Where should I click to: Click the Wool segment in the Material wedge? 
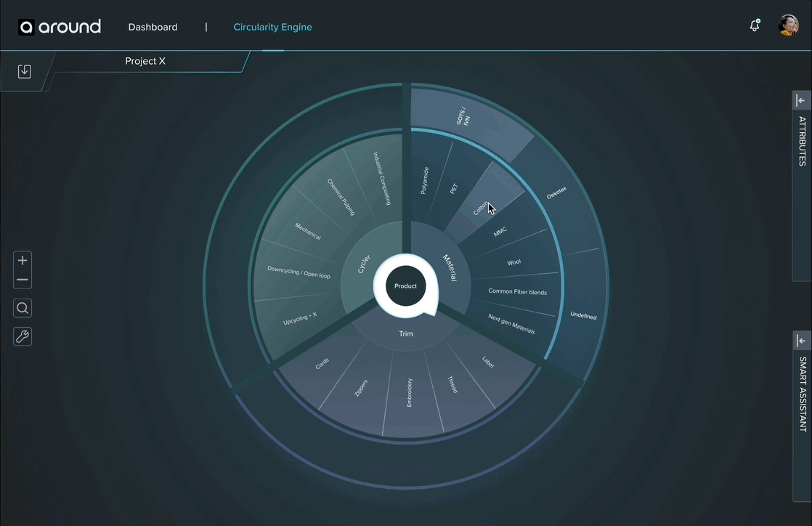pyautogui.click(x=513, y=261)
